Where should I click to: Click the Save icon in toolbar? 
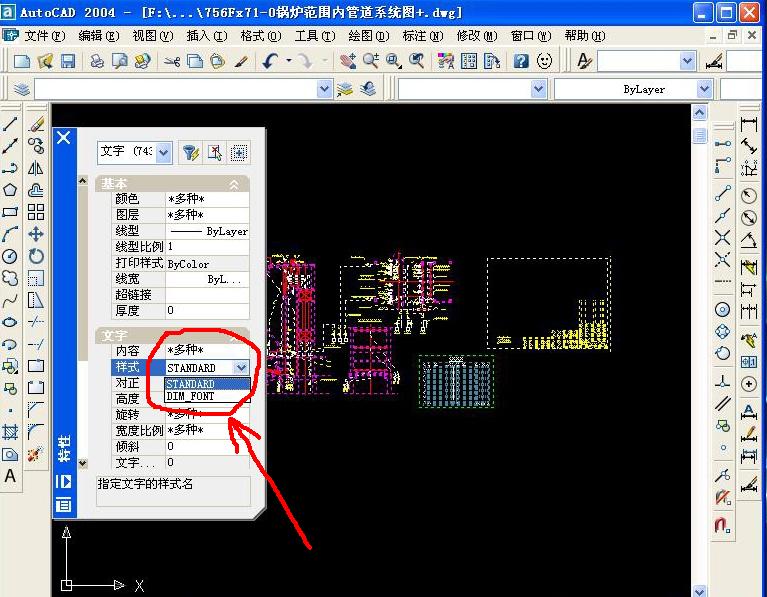(x=68, y=61)
